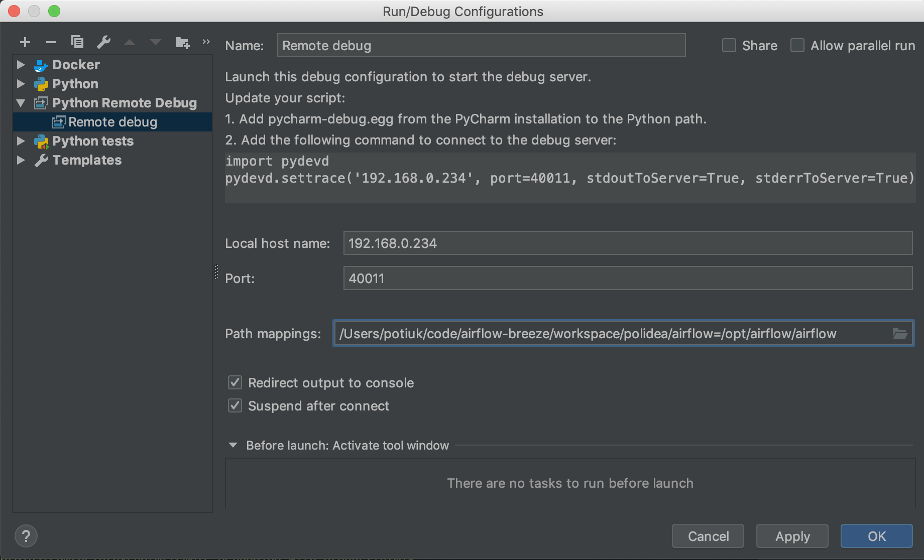Click the Apply button
This screenshot has height=560, width=924.
[792, 536]
